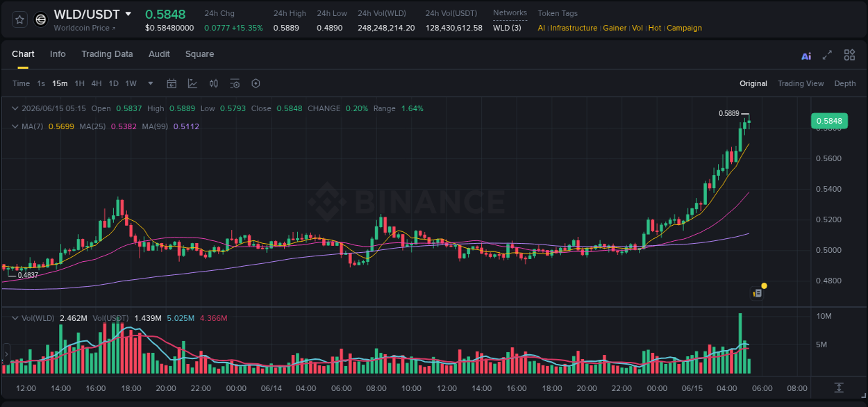Click the 0.5889 high price marker
This screenshot has height=407, width=868.
(x=728, y=113)
